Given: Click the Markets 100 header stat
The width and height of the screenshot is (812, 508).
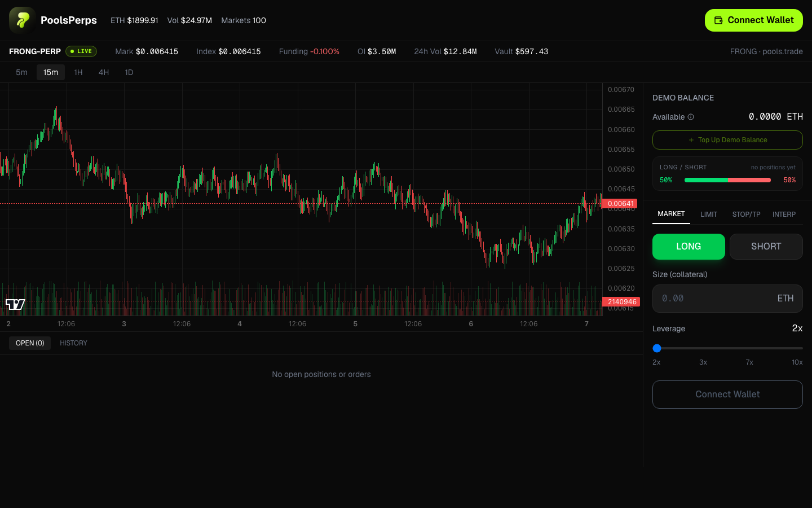Looking at the screenshot, I should tap(244, 20).
